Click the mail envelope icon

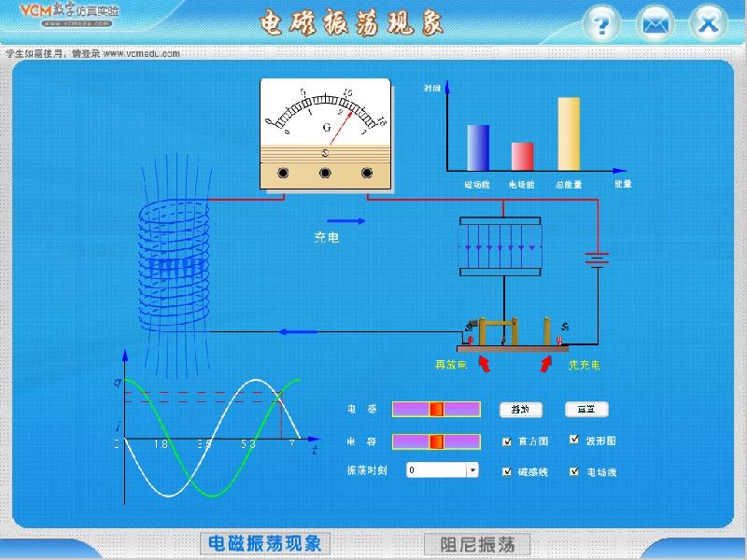point(655,23)
